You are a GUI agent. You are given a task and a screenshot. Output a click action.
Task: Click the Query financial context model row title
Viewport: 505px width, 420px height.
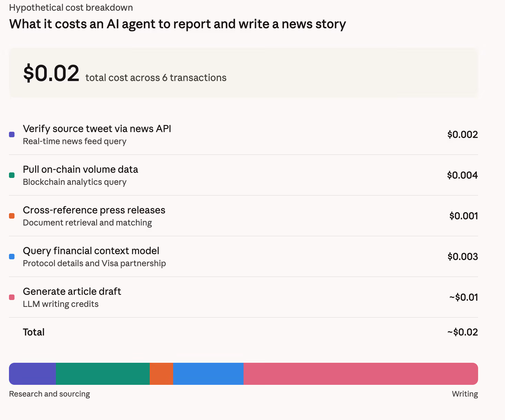[91, 251]
